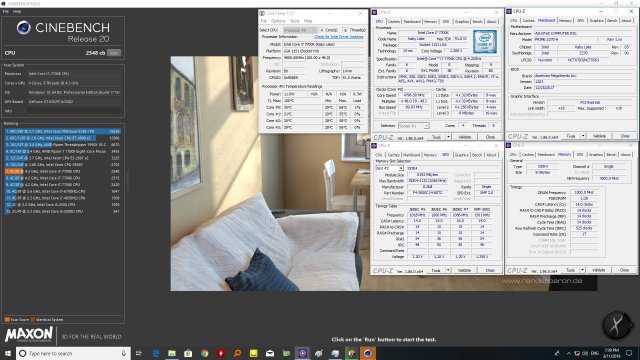The width and height of the screenshot is (640, 360).
Task: Select the Ryzen Threadripper 1950X ranking row
Action: [63, 144]
